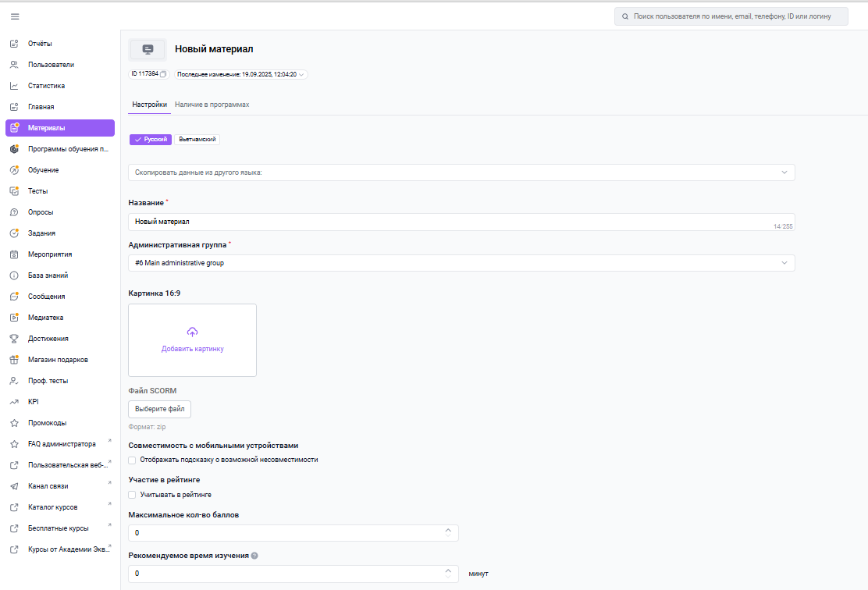Open the Административная группа dropdown
The image size is (868, 590).
[x=461, y=263]
